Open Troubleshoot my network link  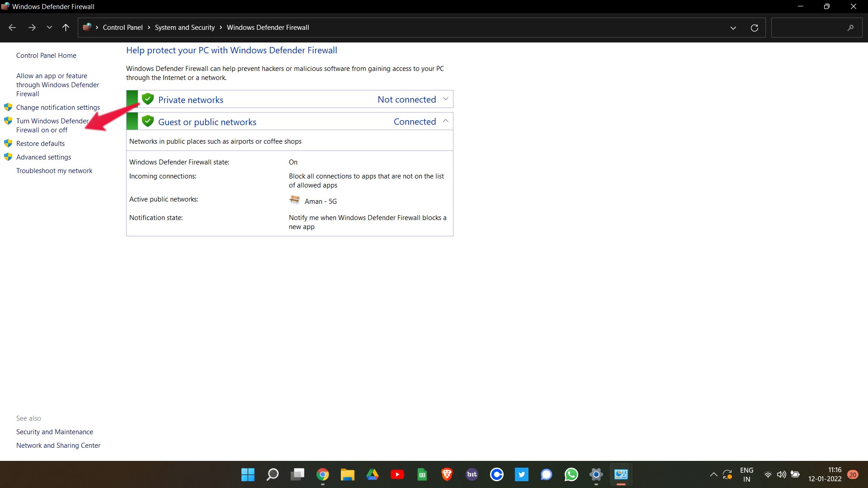pos(54,171)
